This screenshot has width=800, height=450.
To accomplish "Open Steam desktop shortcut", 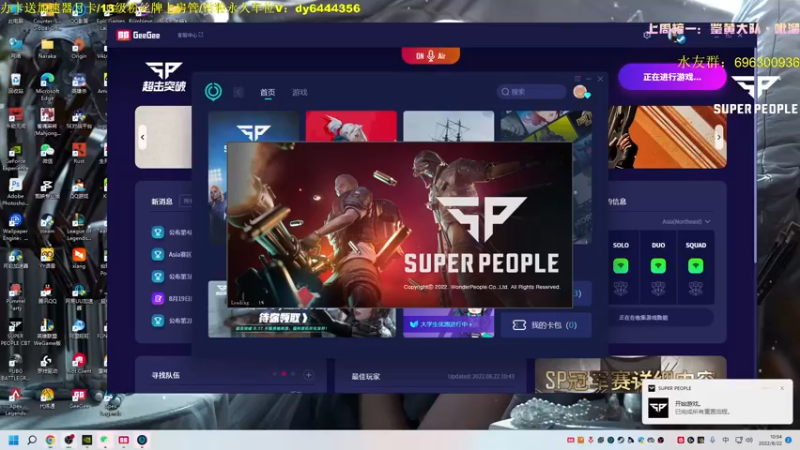I will [x=47, y=223].
